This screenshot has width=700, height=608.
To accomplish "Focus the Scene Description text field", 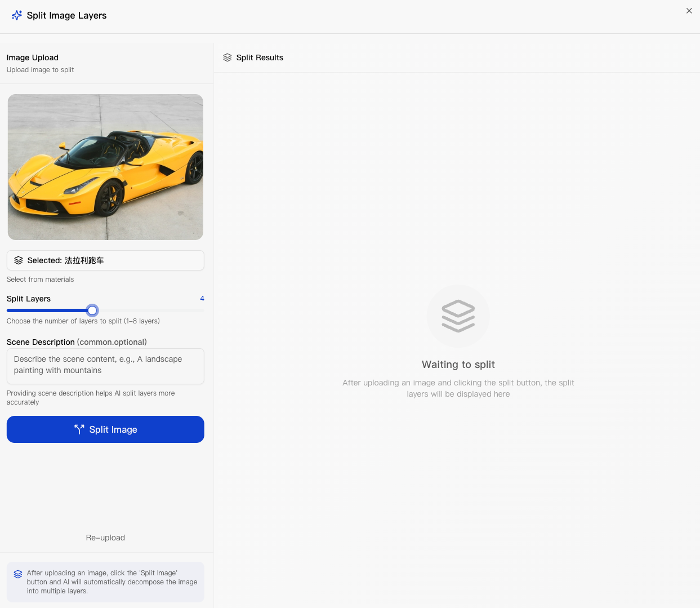I will 105,366.
